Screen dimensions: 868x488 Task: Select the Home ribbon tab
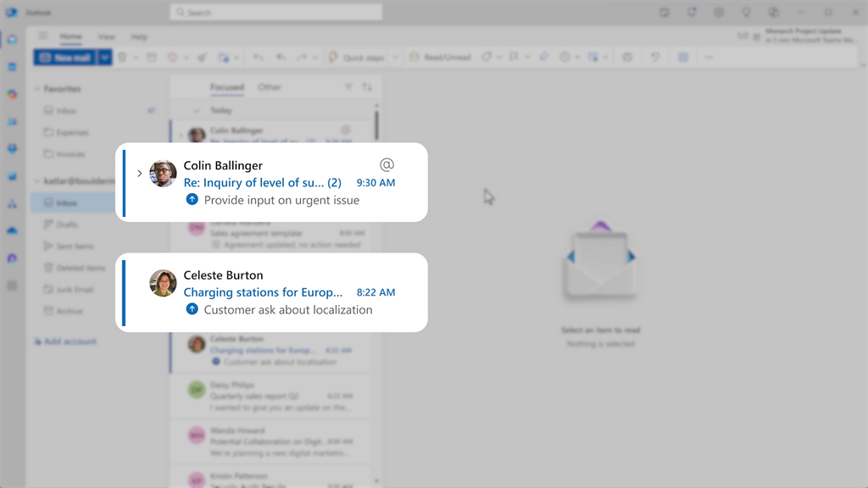tap(71, 36)
